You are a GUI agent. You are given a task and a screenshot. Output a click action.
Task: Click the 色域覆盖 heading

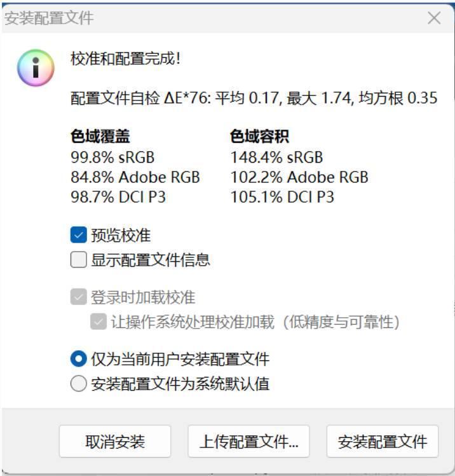point(100,137)
